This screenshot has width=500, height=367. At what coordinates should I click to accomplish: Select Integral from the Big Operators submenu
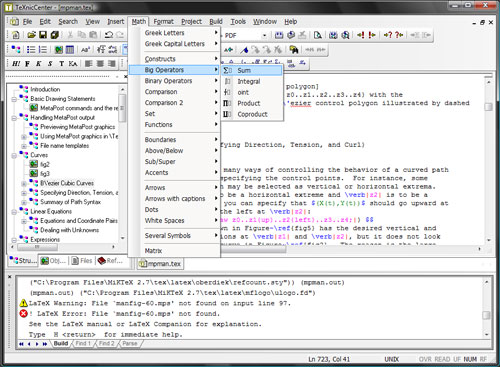pos(252,81)
